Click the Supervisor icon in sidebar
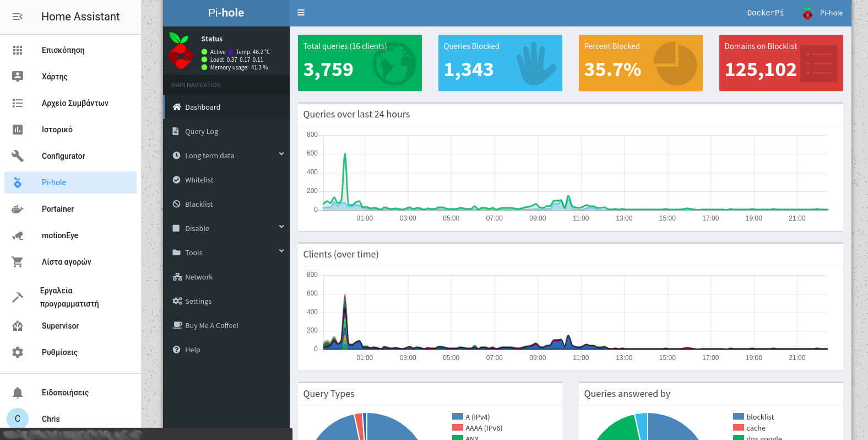The image size is (868, 440). tap(18, 326)
